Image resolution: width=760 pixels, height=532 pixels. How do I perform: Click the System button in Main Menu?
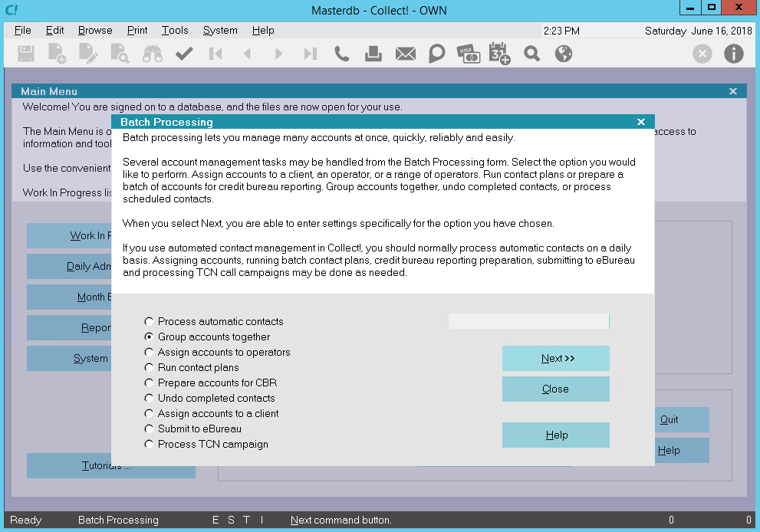69,358
